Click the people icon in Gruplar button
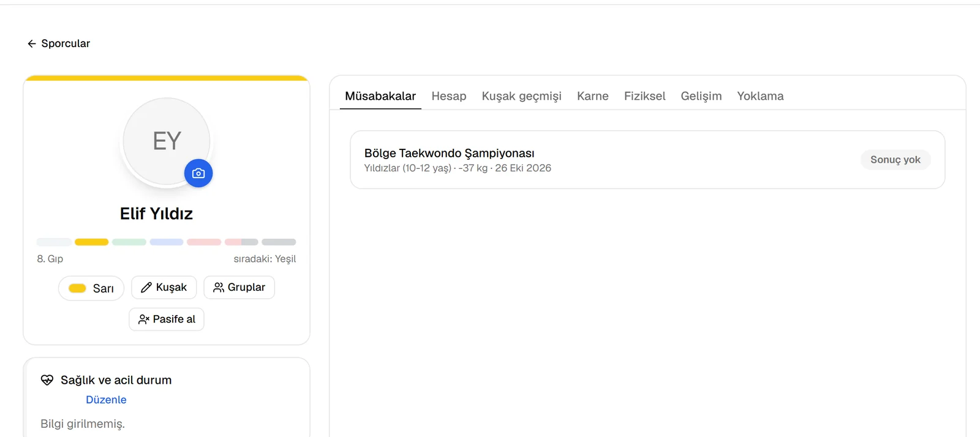Image resolution: width=980 pixels, height=437 pixels. pyautogui.click(x=218, y=288)
